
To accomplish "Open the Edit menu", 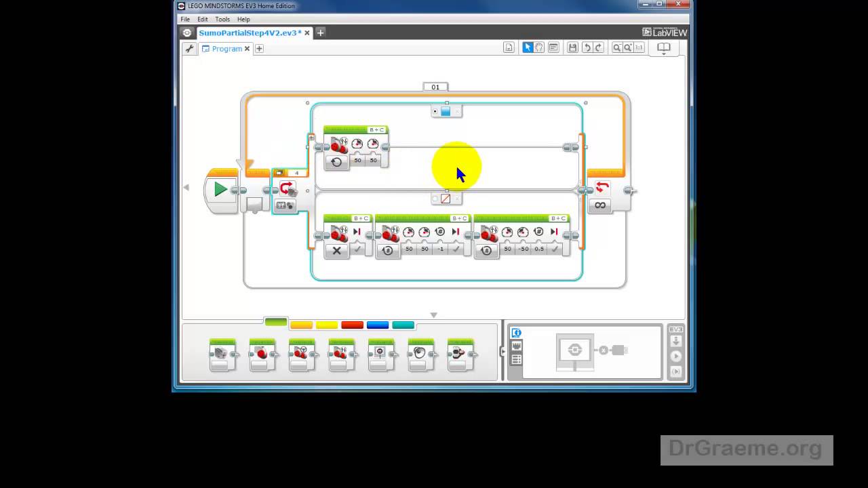I will click(203, 20).
